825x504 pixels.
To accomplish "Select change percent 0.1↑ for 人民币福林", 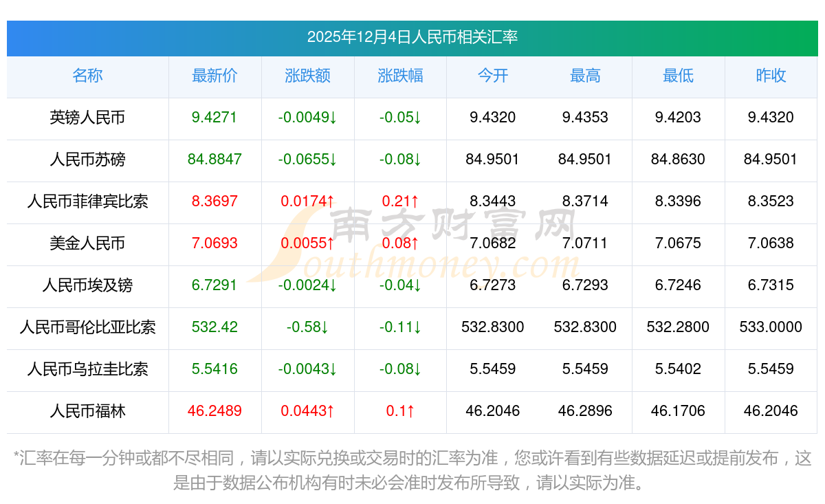I will (400, 411).
